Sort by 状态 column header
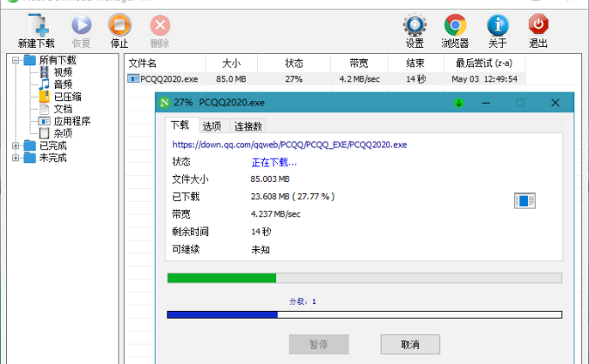The image size is (589, 364). 294,63
